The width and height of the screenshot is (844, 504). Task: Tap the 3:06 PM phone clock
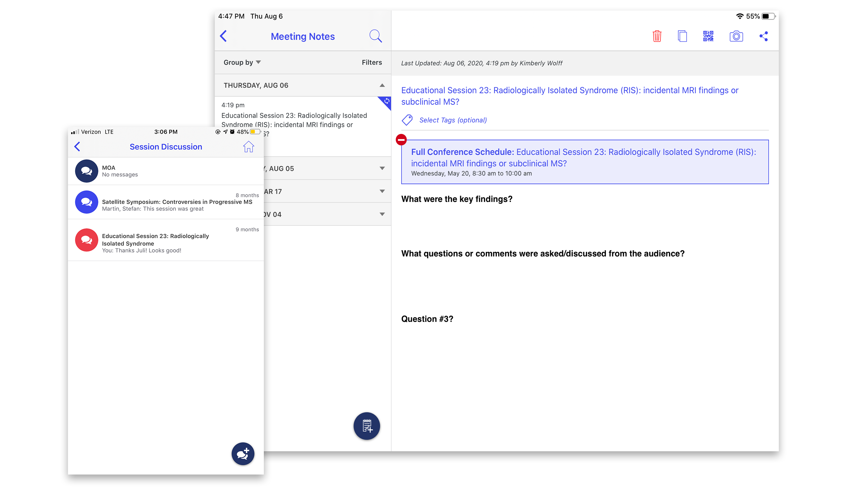pyautogui.click(x=165, y=132)
